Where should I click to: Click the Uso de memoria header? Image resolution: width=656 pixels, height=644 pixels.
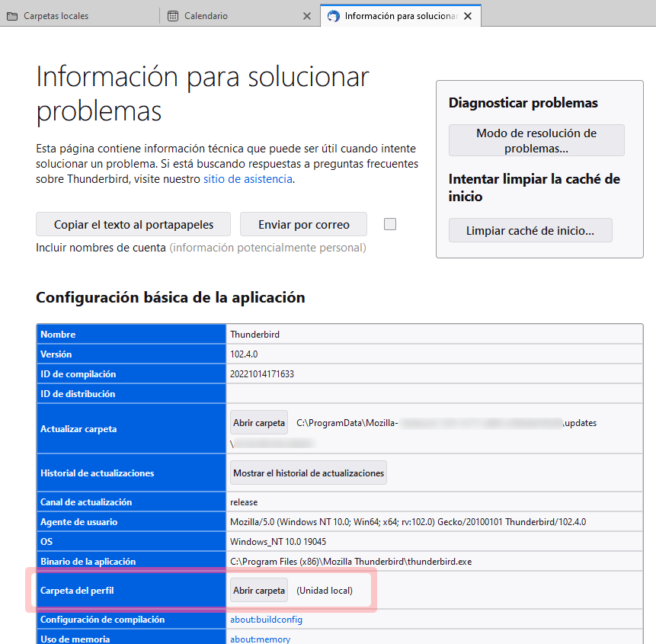click(131, 639)
